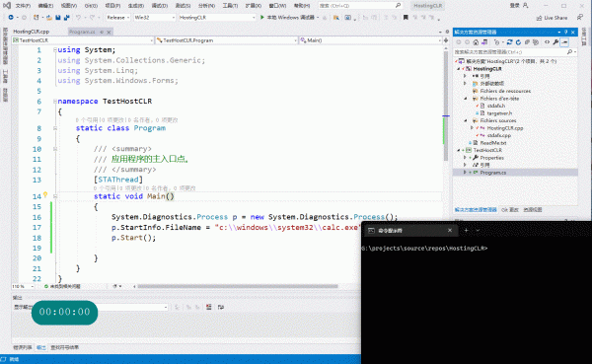
Task: Switch to the Find Symbol Results tab at bottom
Action: click(65, 347)
